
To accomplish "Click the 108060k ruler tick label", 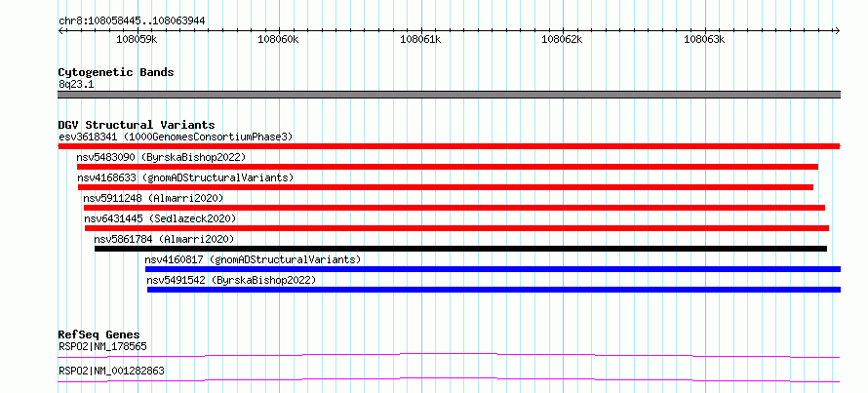I will 279,39.
